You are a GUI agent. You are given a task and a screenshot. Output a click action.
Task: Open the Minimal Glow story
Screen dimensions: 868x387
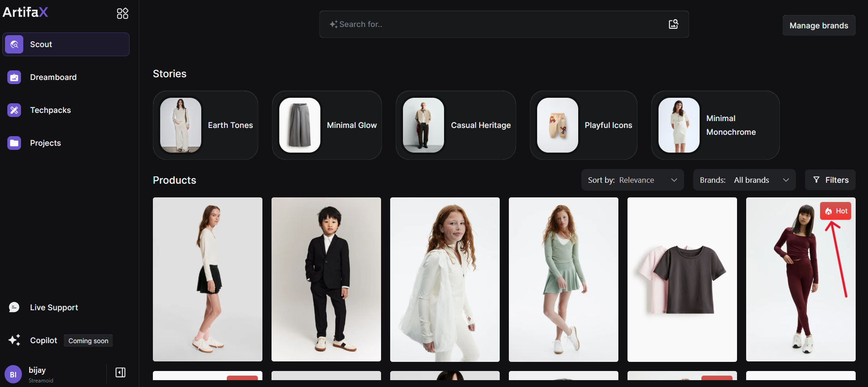pyautogui.click(x=327, y=125)
